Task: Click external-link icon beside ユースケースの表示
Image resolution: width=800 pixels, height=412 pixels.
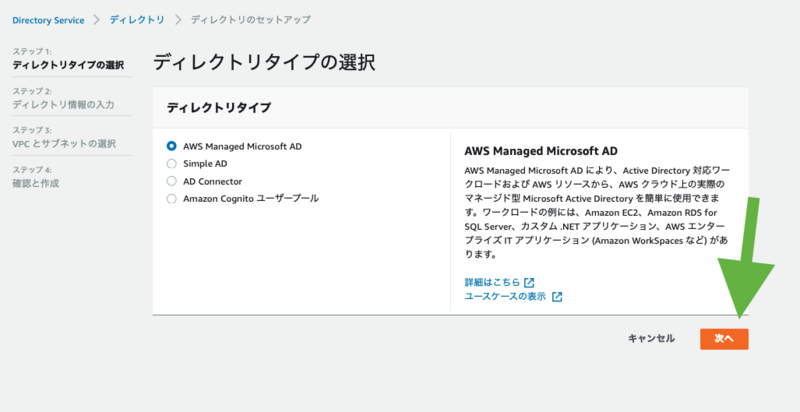Action: (x=557, y=297)
